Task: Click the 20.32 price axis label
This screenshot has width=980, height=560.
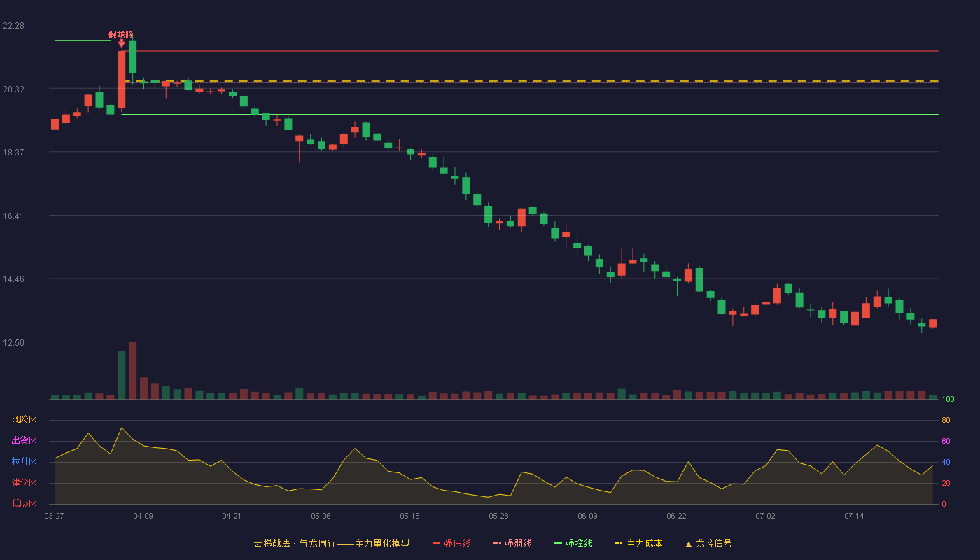Action: (14, 90)
